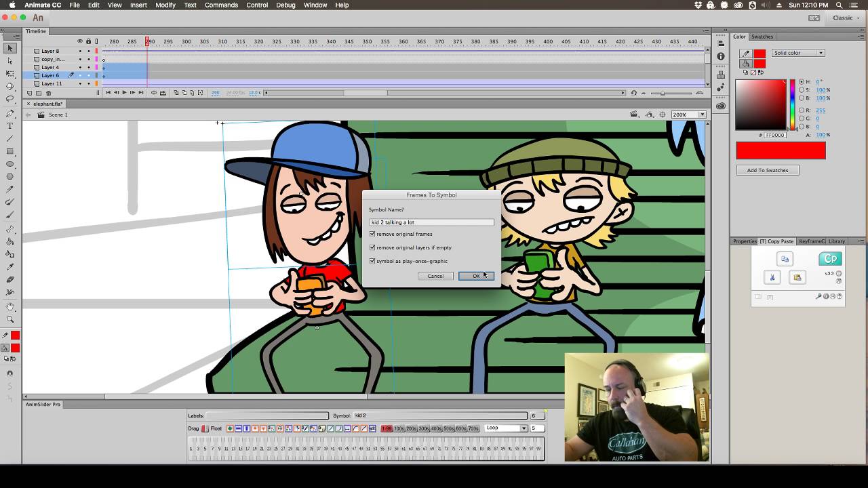Go to first frame in timeline
This screenshot has height=488, width=868.
(x=108, y=93)
